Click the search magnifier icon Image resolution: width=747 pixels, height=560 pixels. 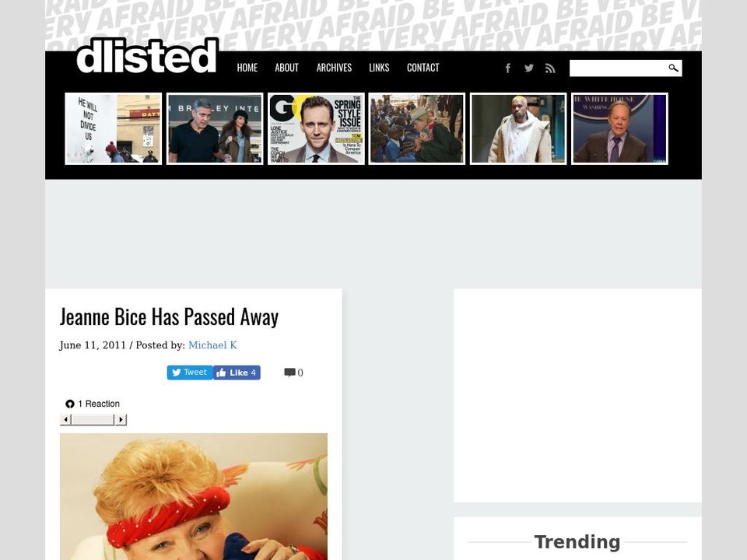(x=673, y=68)
